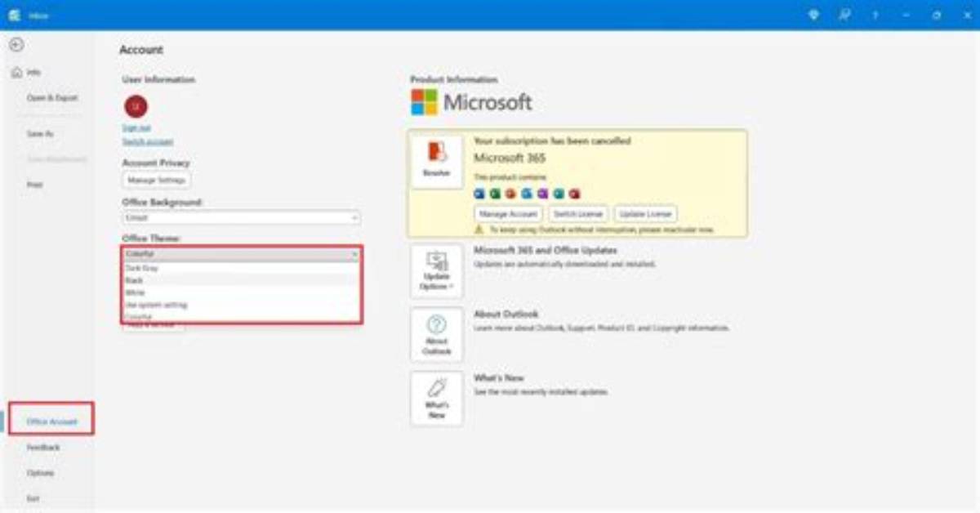Viewport: 980px width, 513px height.
Task: Expand the Office Background dropdown
Action: pos(241,218)
